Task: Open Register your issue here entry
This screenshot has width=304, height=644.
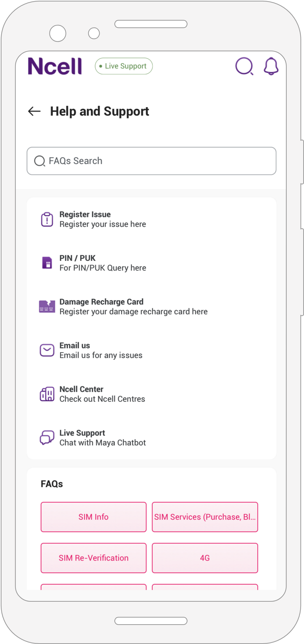Action: (x=151, y=219)
